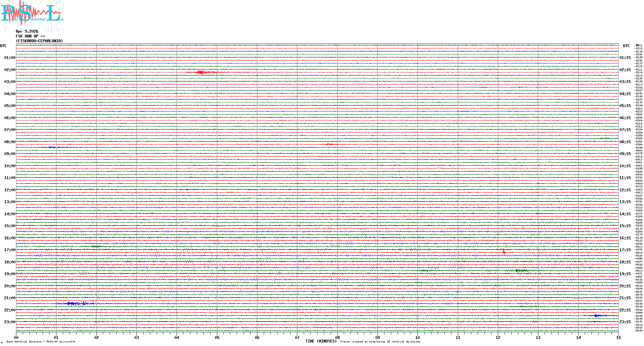
Task: Select the 23:00 hour label on left
Action: (x=10, y=322)
